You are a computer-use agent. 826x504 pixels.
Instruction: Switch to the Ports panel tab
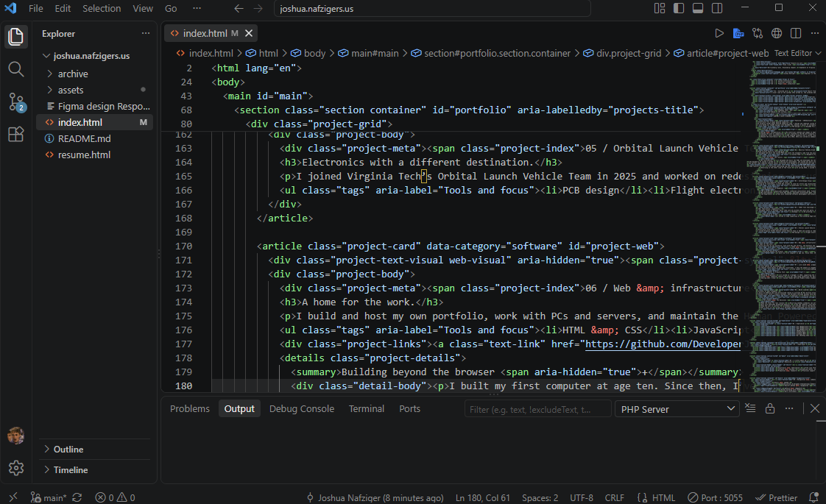tap(410, 408)
